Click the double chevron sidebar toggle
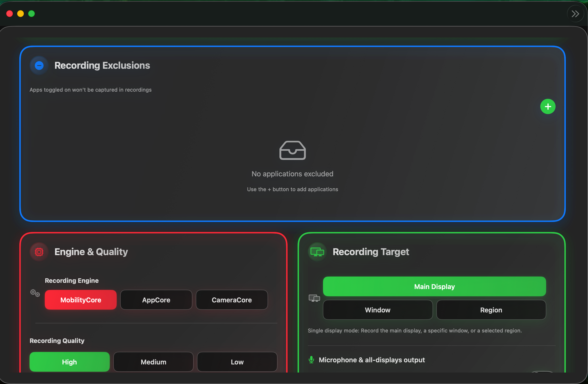This screenshot has height=384, width=588. pos(575,14)
